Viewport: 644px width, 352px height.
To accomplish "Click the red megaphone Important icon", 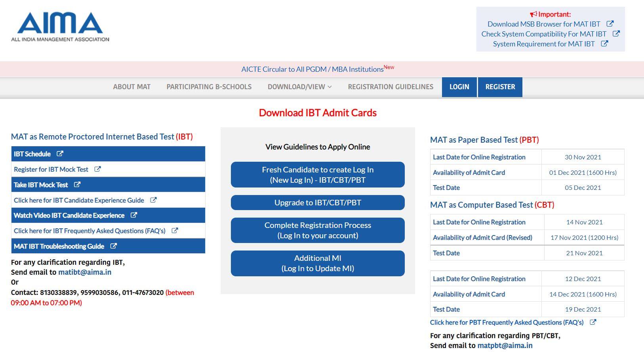I will tap(533, 14).
